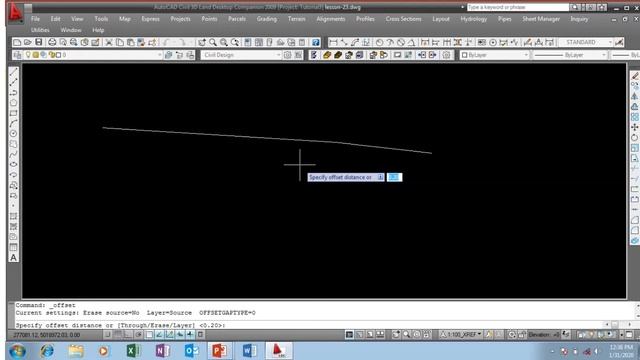Open the Sheet Manager menu
The image size is (640, 360).
541,19
